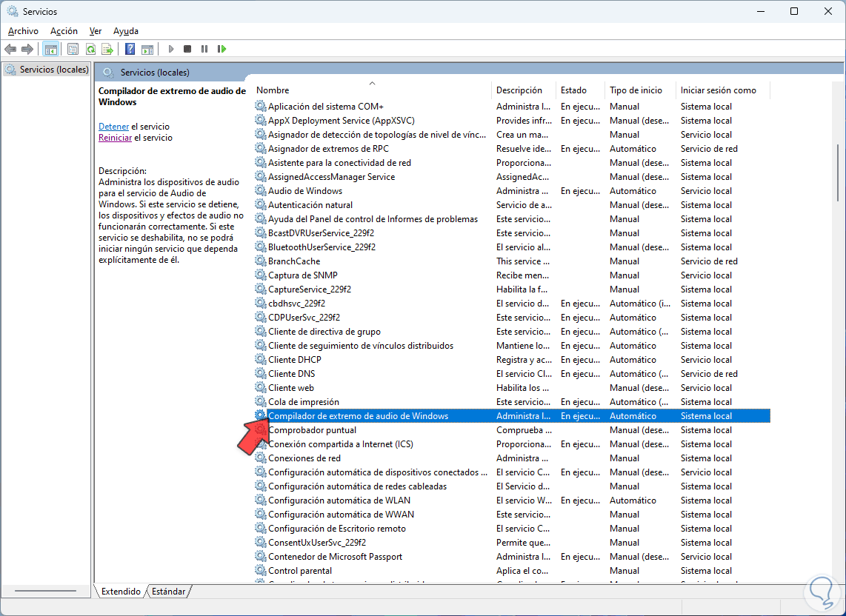The height and width of the screenshot is (616, 846).
Task: Switch to the Extendido tab
Action: [x=121, y=591]
